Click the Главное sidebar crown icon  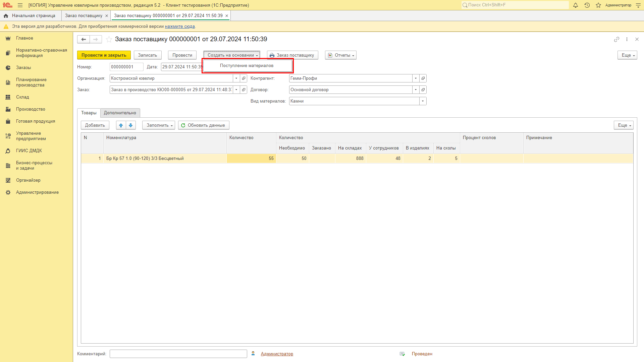pos(8,38)
